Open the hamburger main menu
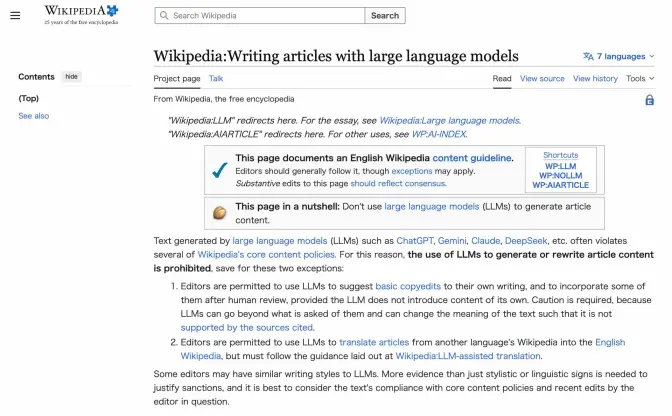 (15, 16)
